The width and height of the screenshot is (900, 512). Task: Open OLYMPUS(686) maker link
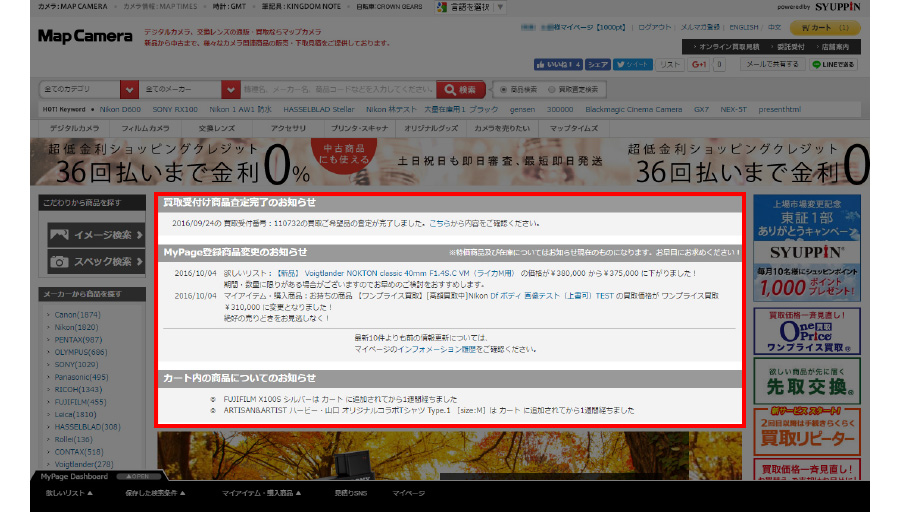[80, 352]
